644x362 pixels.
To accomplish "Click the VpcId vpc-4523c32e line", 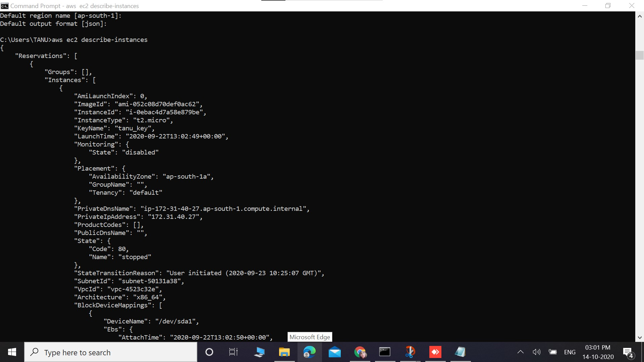I will click(x=118, y=289).
